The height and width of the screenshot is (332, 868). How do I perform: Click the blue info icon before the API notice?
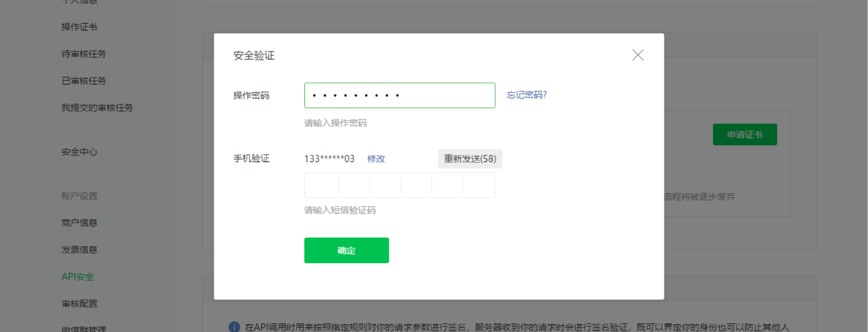(234, 327)
